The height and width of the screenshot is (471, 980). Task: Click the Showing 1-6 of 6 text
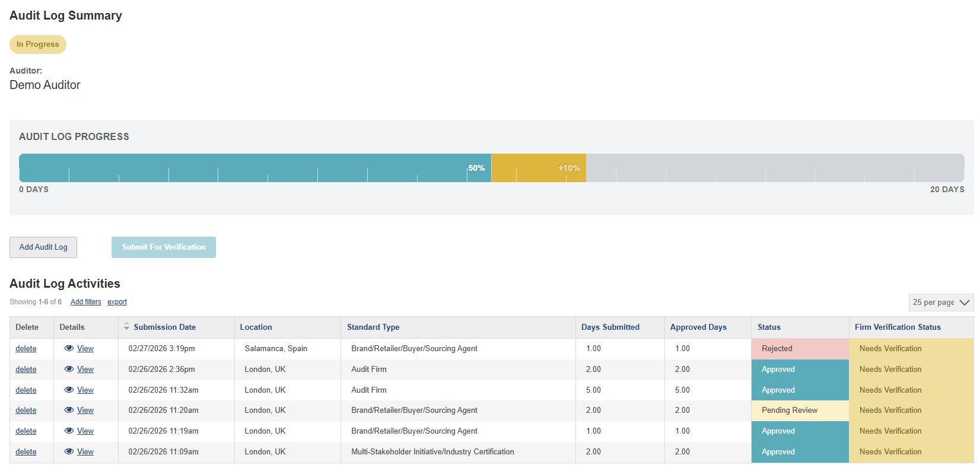36,302
